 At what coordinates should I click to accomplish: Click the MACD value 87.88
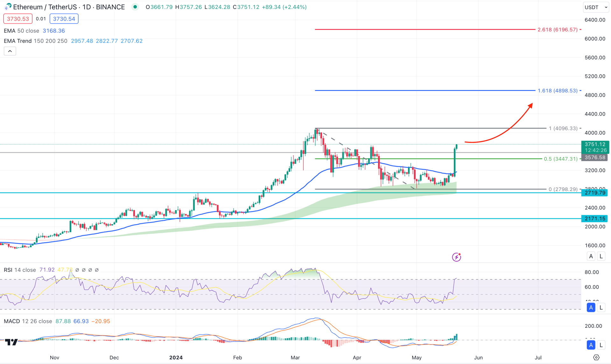coord(63,321)
